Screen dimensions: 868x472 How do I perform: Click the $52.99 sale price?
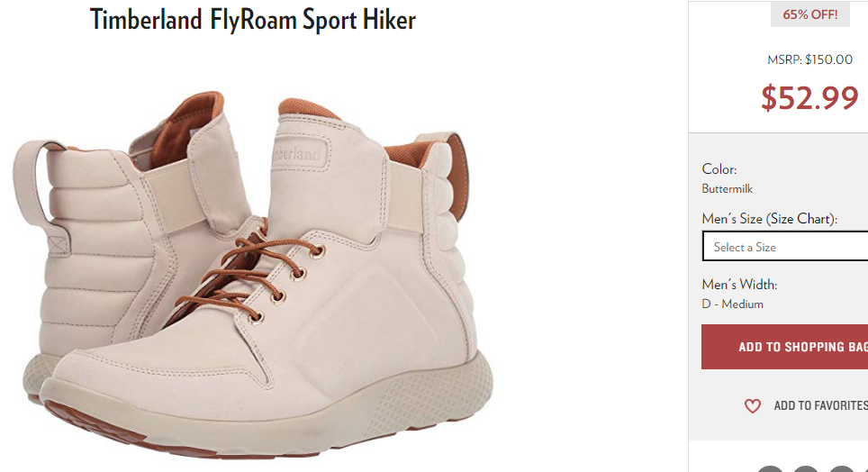[x=809, y=97]
